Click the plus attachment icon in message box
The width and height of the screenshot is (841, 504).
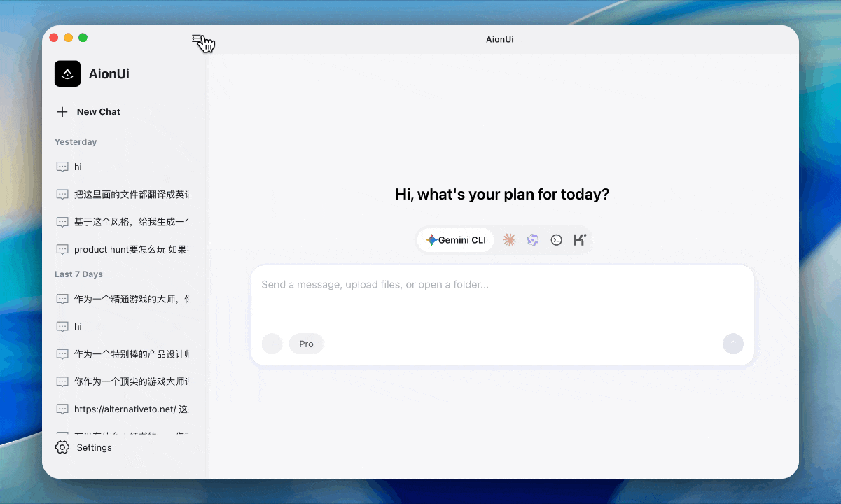[x=272, y=344]
